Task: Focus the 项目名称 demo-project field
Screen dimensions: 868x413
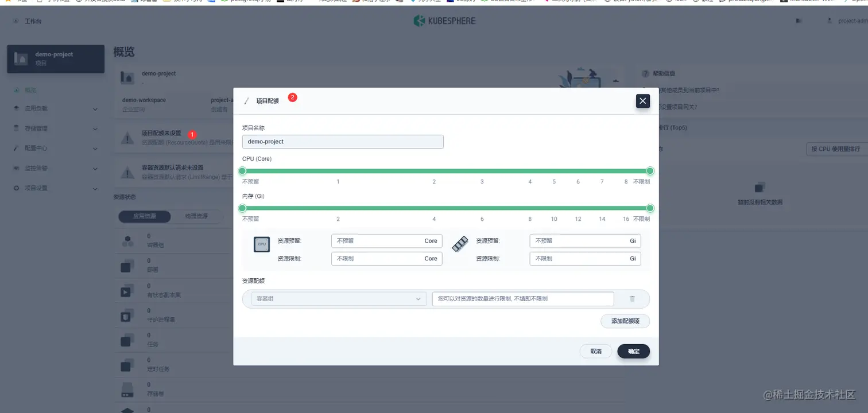Action: coord(343,142)
